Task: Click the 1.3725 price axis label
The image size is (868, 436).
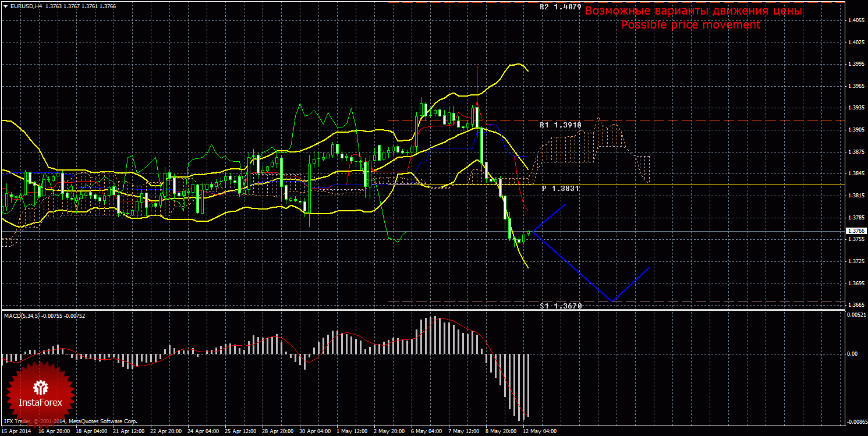Action: click(855, 261)
